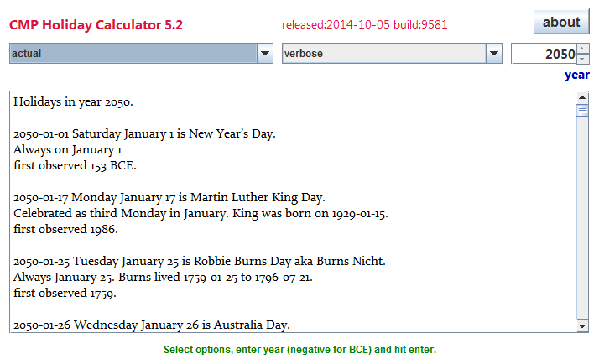599x364 pixels.
Task: Click the Robbie Burns Day entry line
Action: (200, 261)
